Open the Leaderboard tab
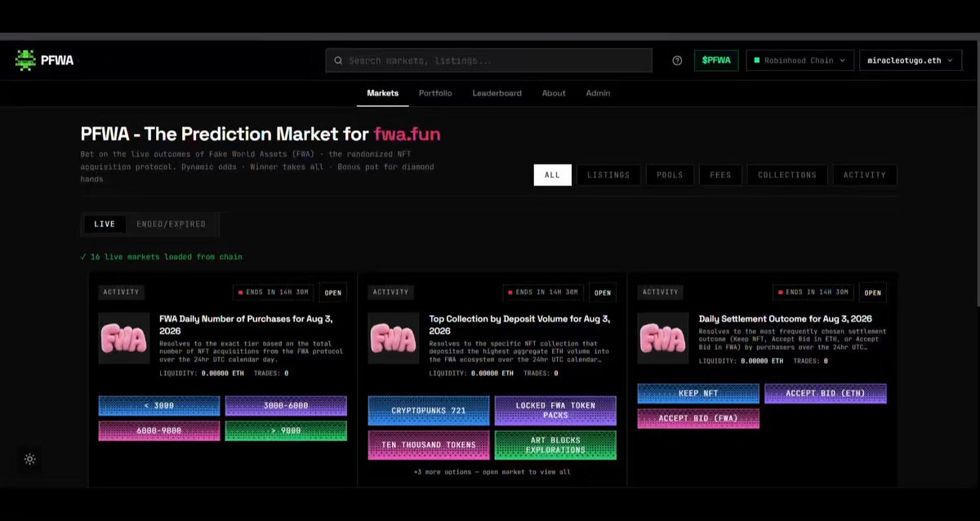The height and width of the screenshot is (521, 980). [x=497, y=93]
